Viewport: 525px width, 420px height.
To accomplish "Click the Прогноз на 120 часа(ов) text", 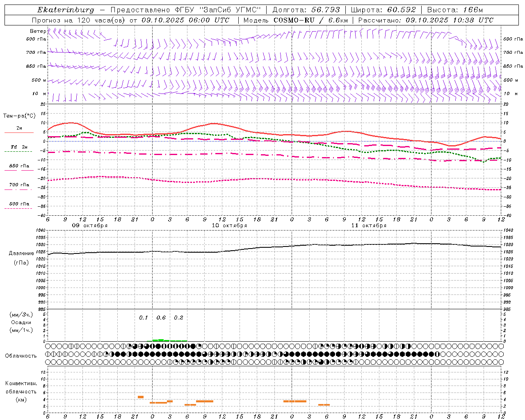I will (x=79, y=20).
